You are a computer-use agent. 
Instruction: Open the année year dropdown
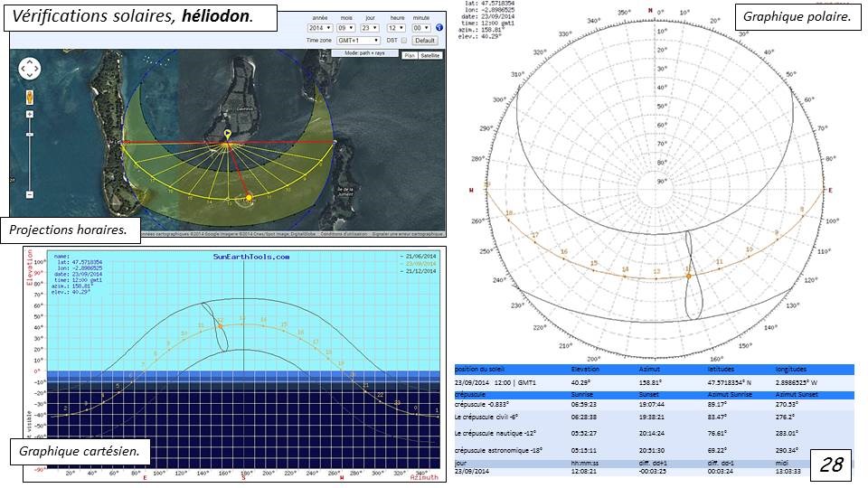point(320,28)
